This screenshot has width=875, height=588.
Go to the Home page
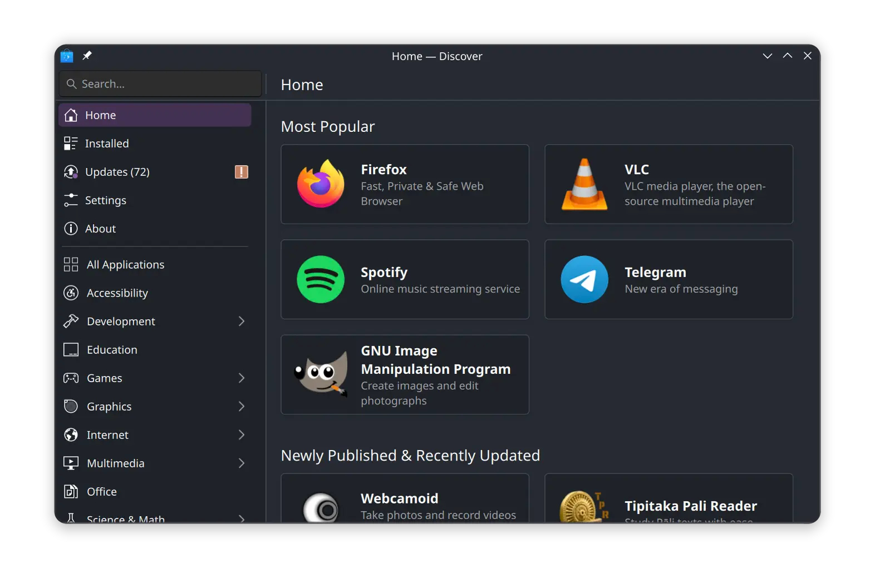pyautogui.click(x=155, y=115)
